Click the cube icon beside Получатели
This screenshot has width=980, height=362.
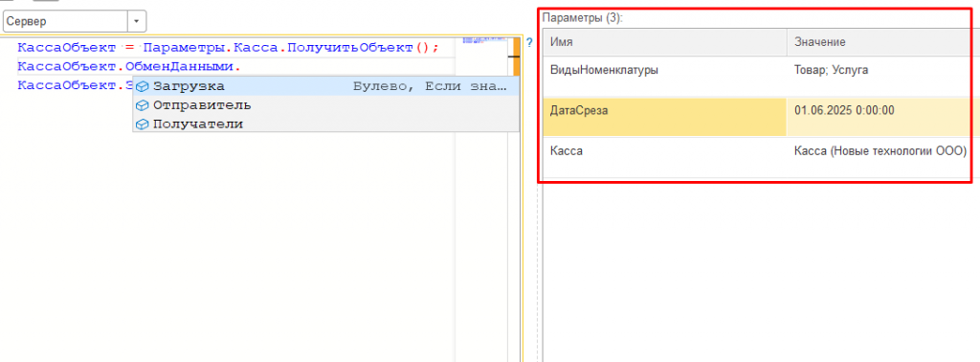click(x=142, y=124)
